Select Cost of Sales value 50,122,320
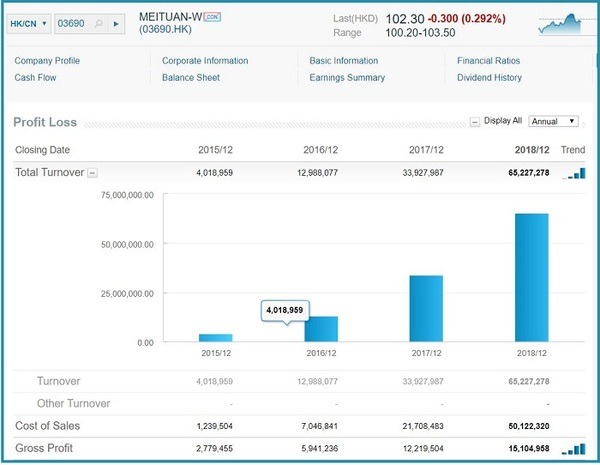This screenshot has width=600, height=465. [x=529, y=426]
